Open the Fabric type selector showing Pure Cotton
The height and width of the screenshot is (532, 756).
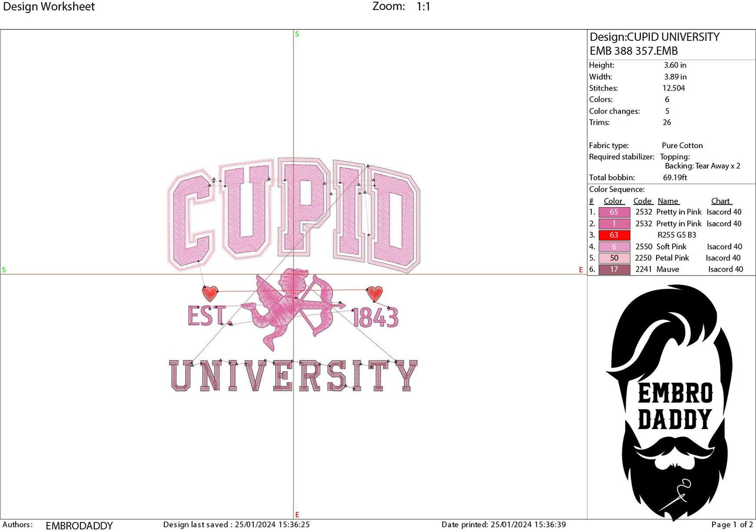point(682,145)
